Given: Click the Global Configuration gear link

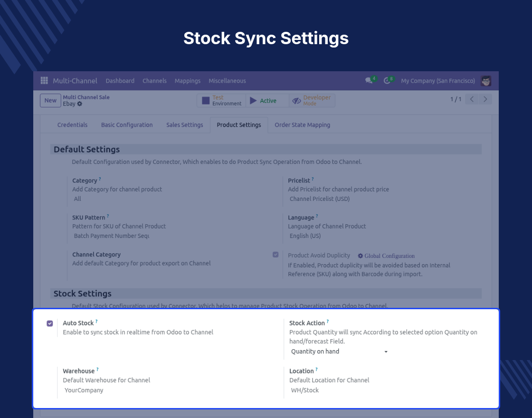Looking at the screenshot, I should click(386, 256).
